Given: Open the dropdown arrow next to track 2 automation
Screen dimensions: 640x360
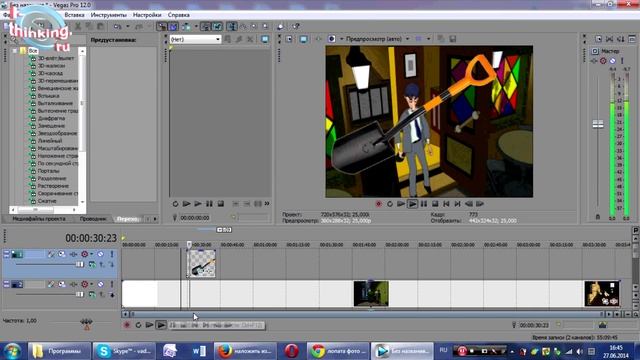Looking at the screenshot, I should 91,284.
